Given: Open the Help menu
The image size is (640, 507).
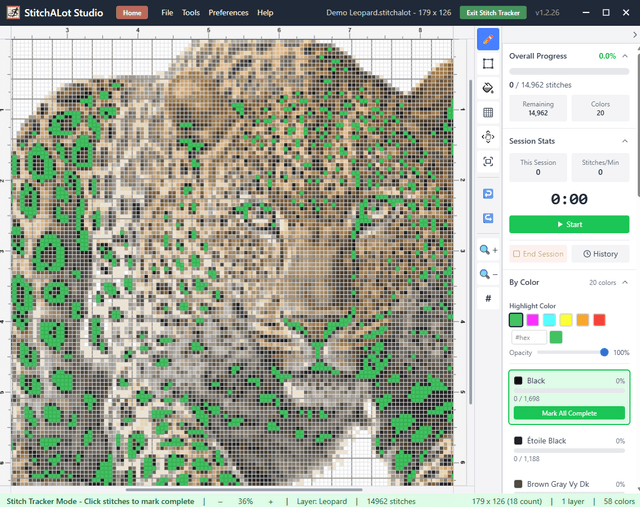Looking at the screenshot, I should point(265,13).
